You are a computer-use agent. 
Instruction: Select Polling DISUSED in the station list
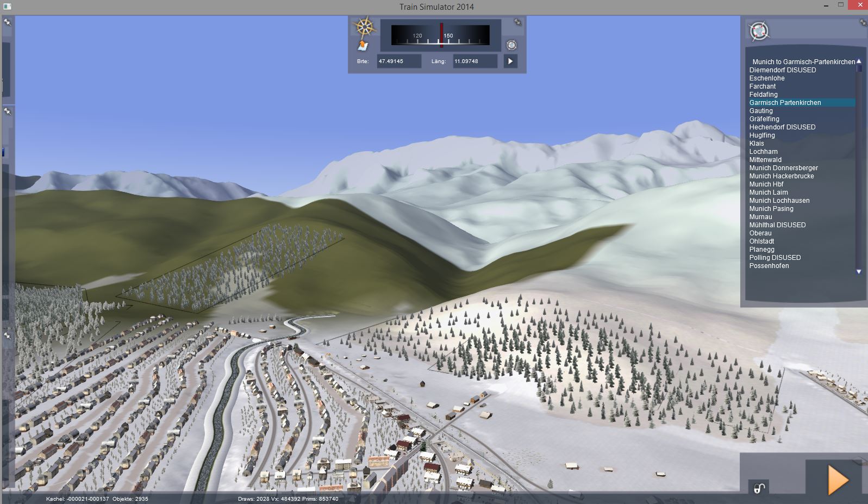pos(775,258)
